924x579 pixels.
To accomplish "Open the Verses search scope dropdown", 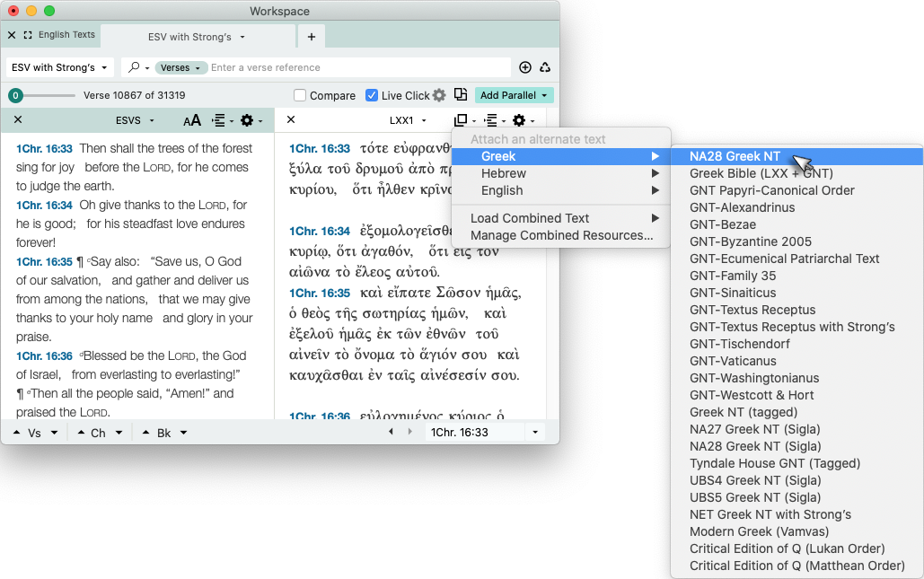I will click(x=180, y=67).
